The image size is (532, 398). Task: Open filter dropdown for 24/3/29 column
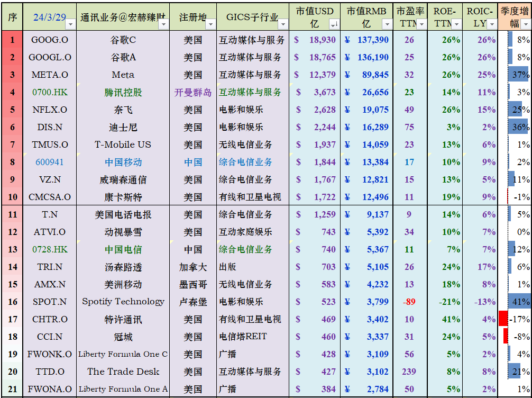71,24
